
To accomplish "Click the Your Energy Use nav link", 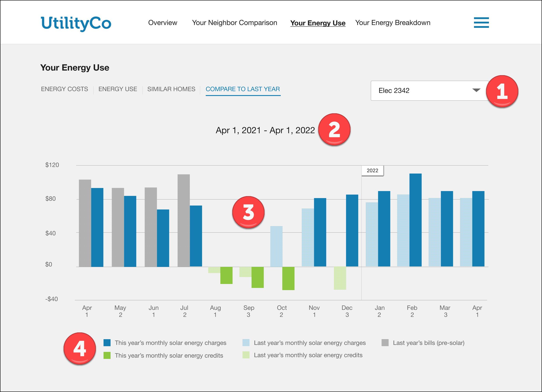I will 318,23.
